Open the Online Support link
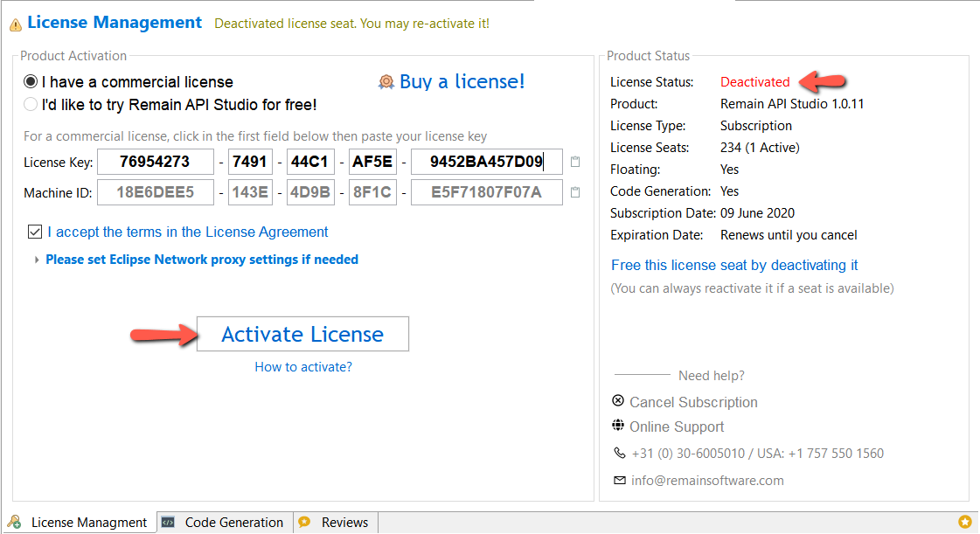This screenshot has height=534, width=980. point(677,427)
